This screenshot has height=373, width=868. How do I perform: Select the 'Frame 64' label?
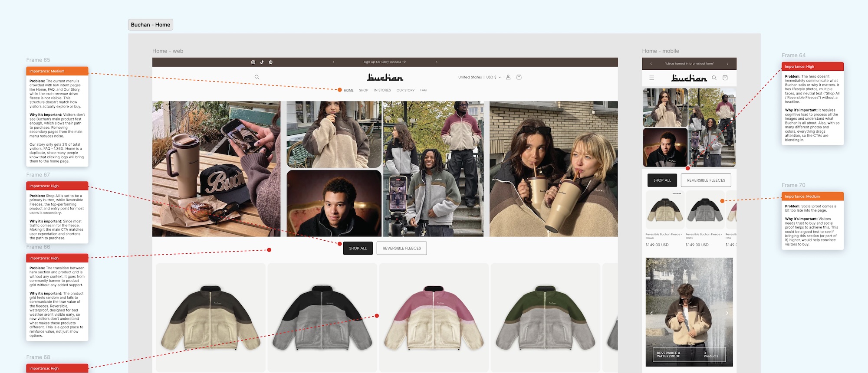pyautogui.click(x=793, y=56)
